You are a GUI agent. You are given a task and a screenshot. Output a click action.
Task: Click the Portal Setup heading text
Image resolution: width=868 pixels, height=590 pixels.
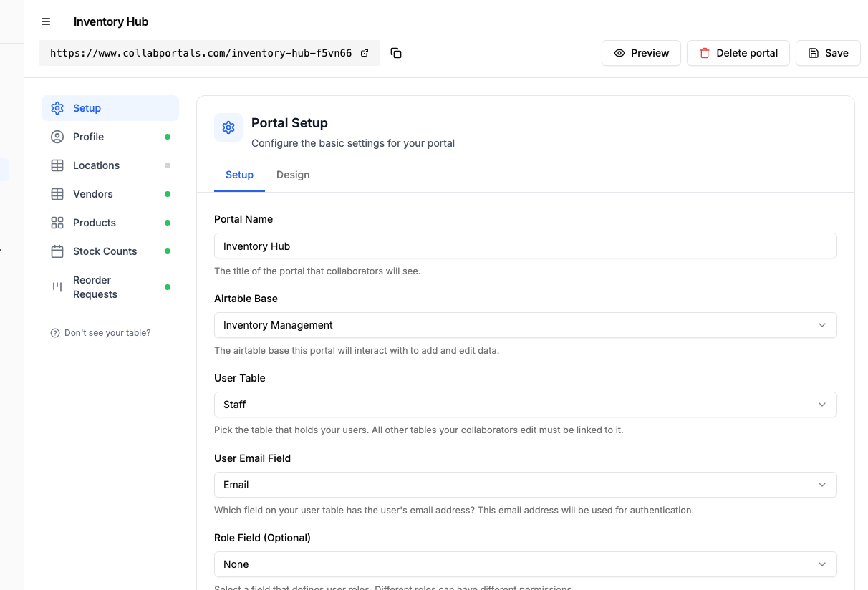point(289,123)
